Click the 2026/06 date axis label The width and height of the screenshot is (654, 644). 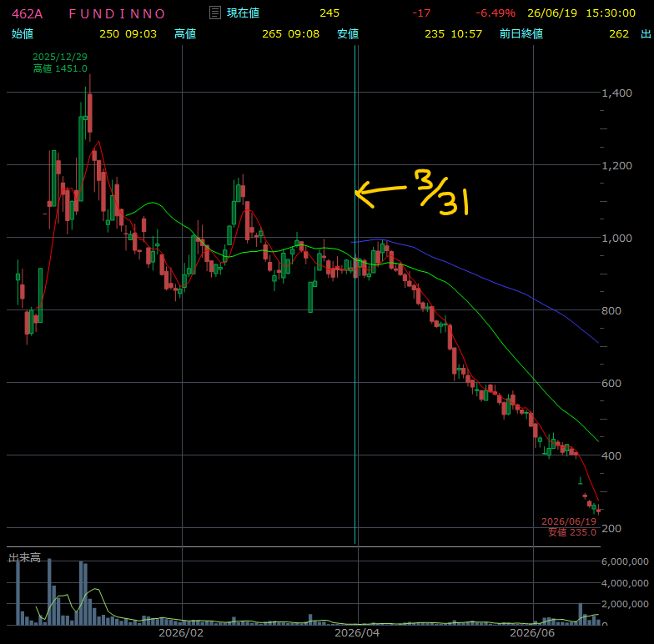click(x=532, y=632)
